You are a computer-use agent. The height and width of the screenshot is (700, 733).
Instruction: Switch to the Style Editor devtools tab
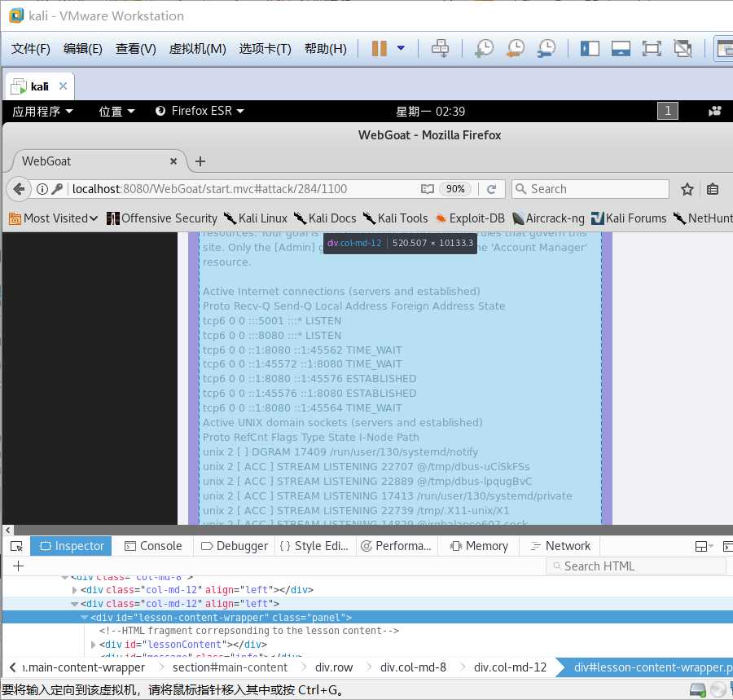tap(314, 546)
